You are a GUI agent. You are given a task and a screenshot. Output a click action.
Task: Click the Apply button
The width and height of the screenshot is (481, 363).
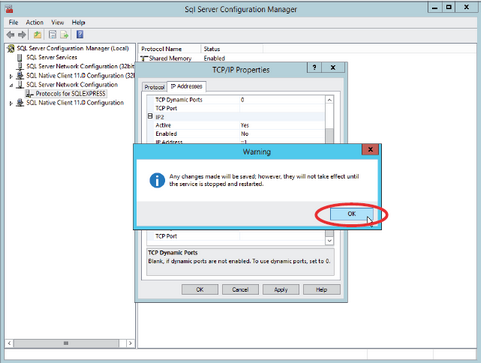pyautogui.click(x=281, y=290)
